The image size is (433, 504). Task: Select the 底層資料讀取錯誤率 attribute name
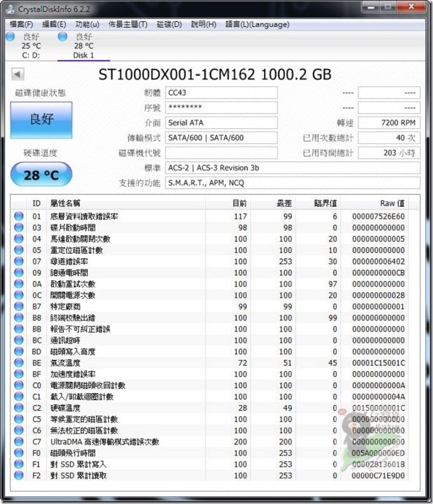coord(84,216)
